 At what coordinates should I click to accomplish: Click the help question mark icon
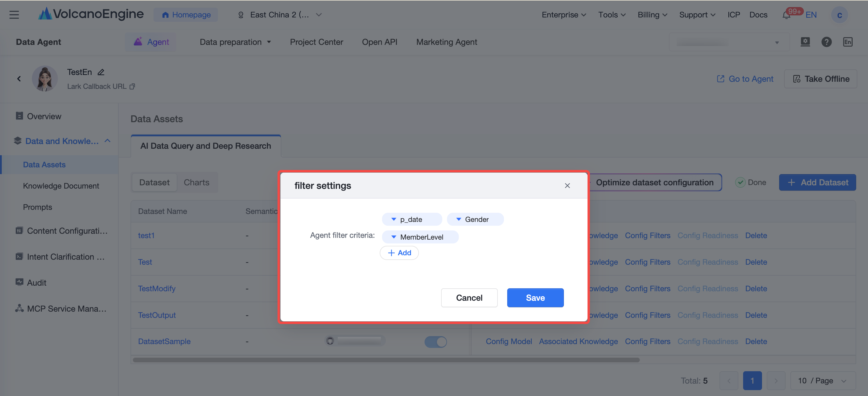pyautogui.click(x=826, y=42)
